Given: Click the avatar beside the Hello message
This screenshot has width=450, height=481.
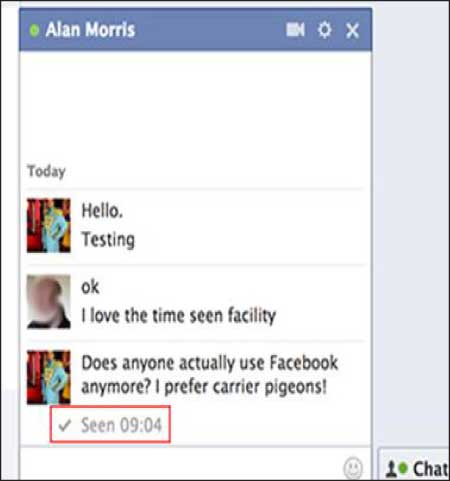Looking at the screenshot, I should (x=49, y=225).
